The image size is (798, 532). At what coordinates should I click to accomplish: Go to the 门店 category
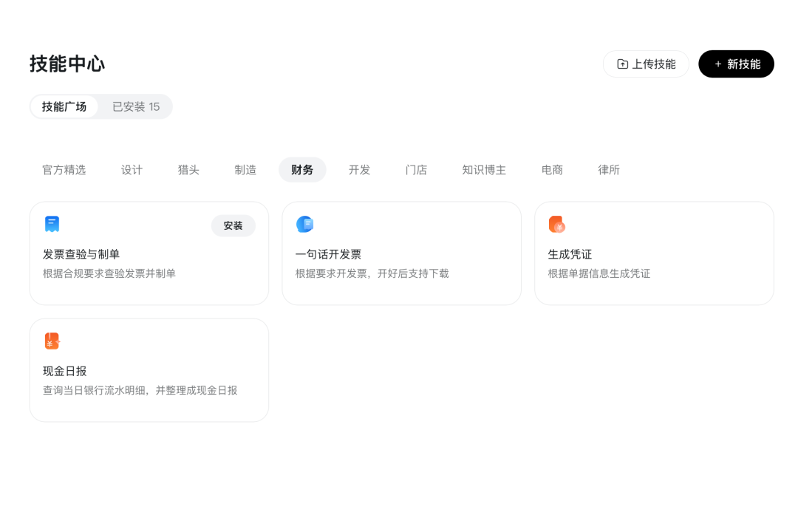point(416,170)
